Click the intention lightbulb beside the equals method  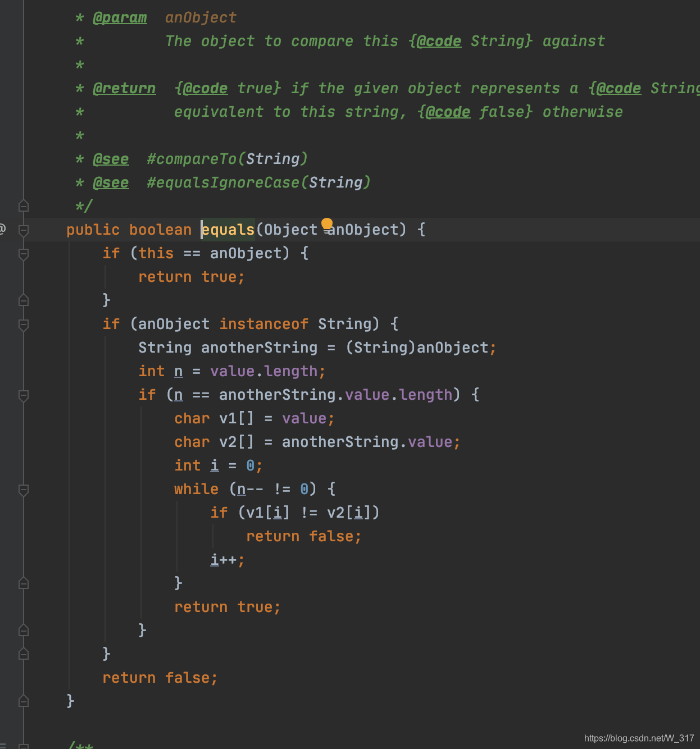(x=328, y=223)
